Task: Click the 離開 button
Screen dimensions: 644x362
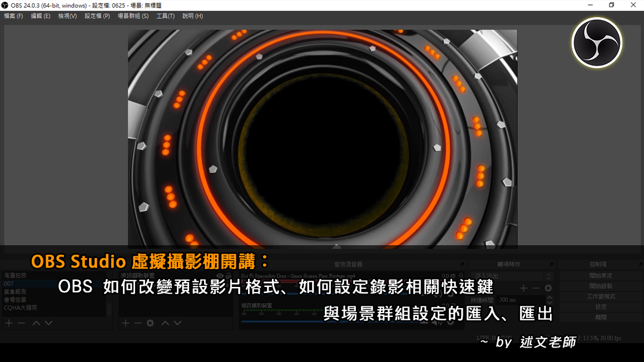Action: coord(601,317)
